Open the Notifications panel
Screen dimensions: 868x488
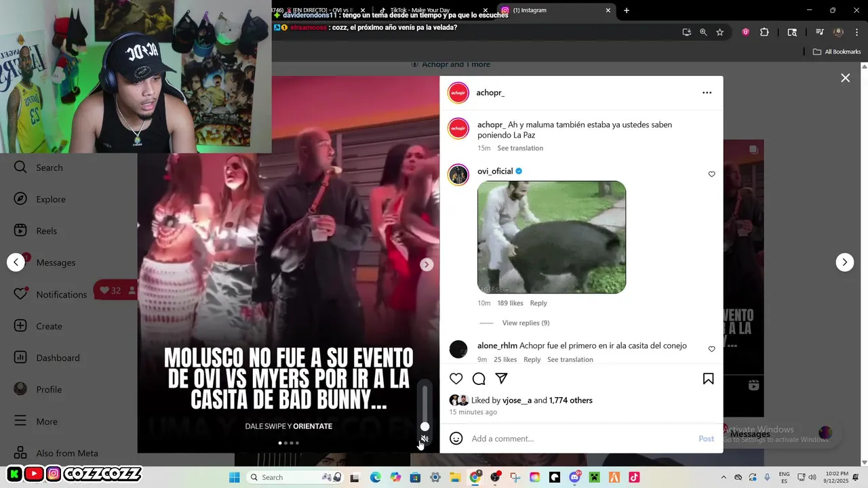click(51, 294)
